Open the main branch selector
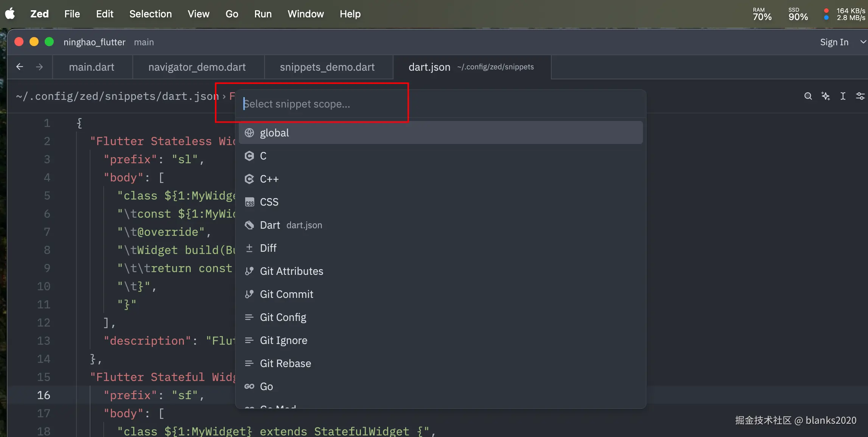Viewport: 868px width, 437px height. pos(144,42)
